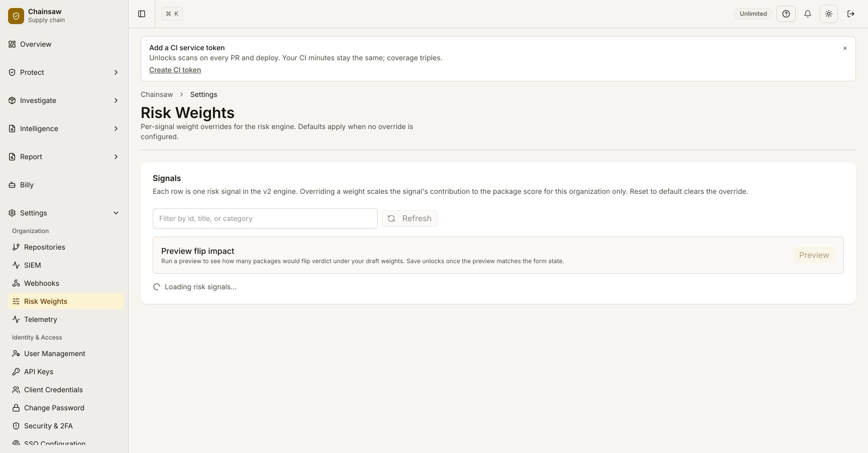The height and width of the screenshot is (453, 868).
Task: Expand the Protect section chevron
Action: 116,72
